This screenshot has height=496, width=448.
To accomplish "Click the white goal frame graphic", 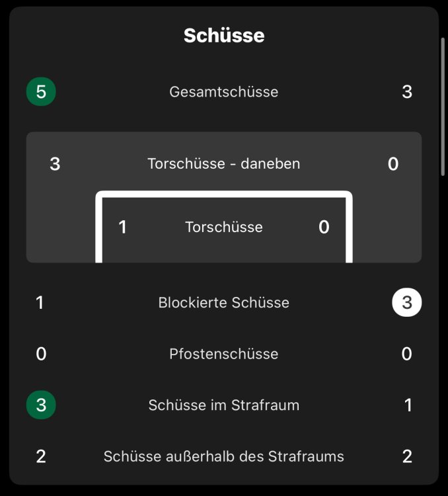I will 223,196.
